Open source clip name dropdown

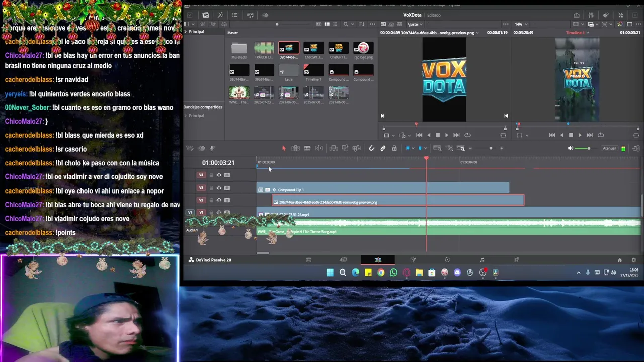(477, 33)
